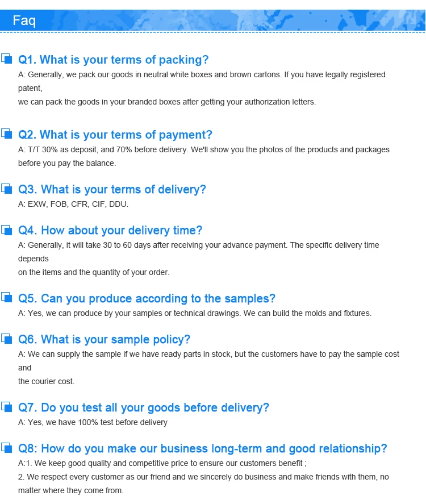The height and width of the screenshot is (504, 426).
Task: Click the blue square icon beside Q2
Action: pyautogui.click(x=7, y=134)
